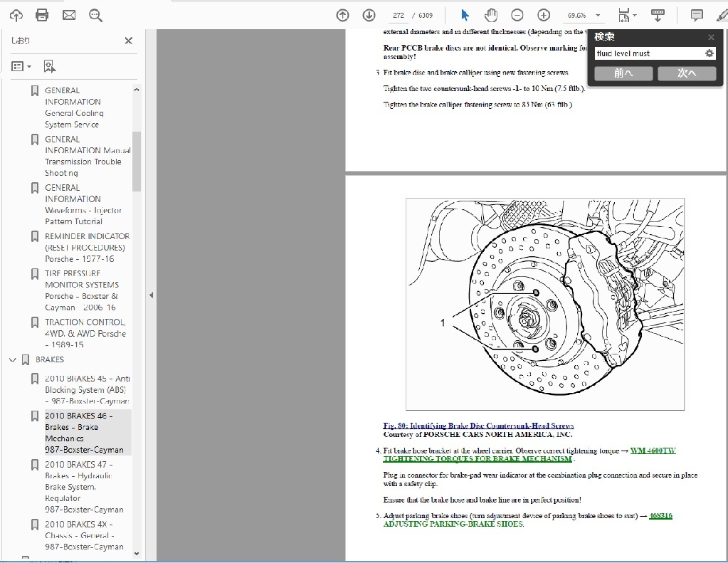
Task: Open Waveforms Injector Pattern Tutorial bookmark
Action: 83,204
